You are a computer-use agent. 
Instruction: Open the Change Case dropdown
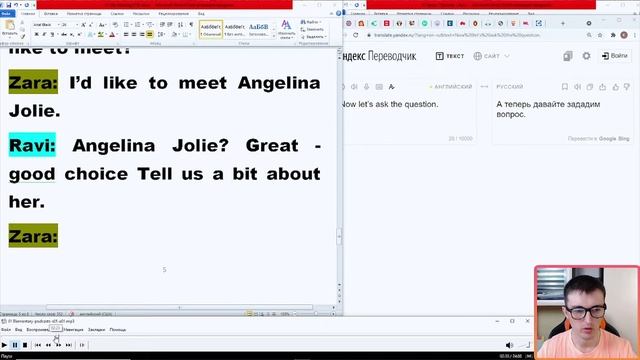click(x=102, y=25)
